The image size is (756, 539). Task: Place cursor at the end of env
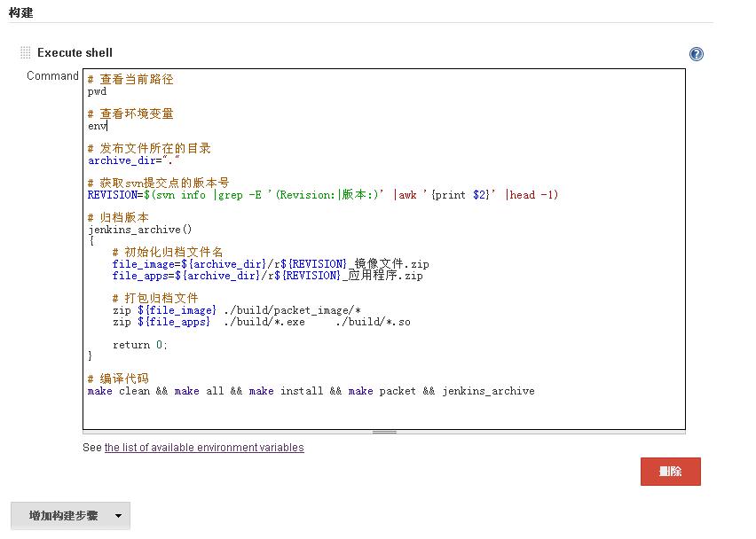pyautogui.click(x=107, y=126)
